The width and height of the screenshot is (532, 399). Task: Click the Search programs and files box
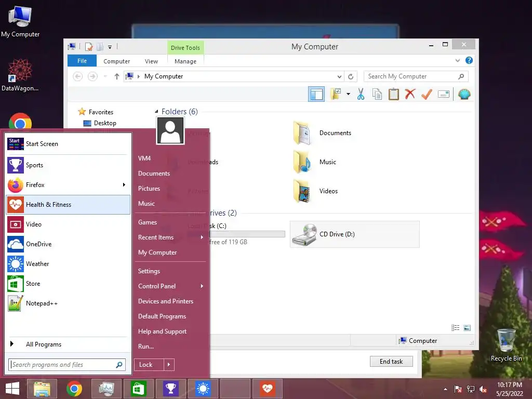click(67, 365)
